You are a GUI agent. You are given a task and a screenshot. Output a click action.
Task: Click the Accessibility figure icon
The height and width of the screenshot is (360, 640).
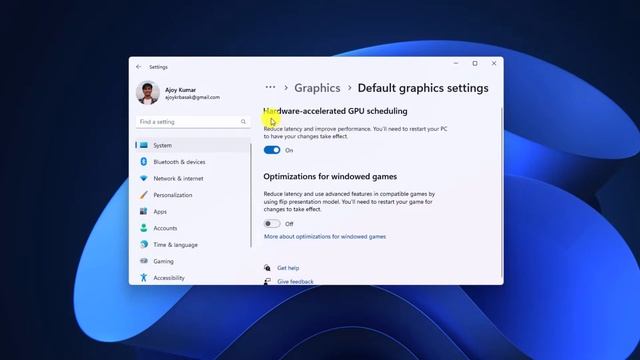click(144, 278)
